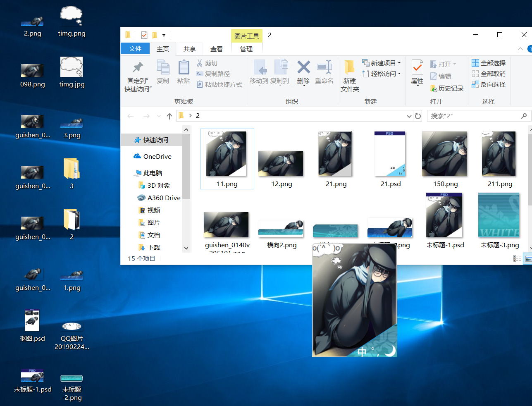
Task: Switch to the 共享 ribbon tab
Action: (189, 49)
